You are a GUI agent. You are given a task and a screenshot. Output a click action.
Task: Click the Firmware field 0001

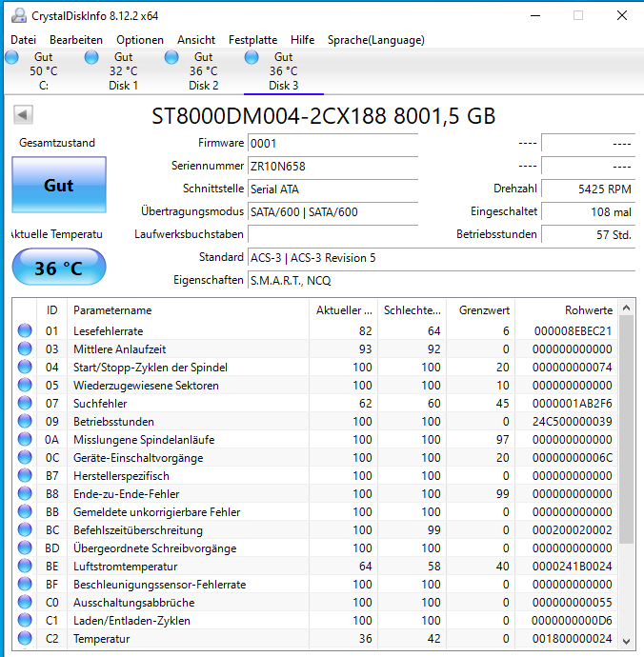click(332, 143)
